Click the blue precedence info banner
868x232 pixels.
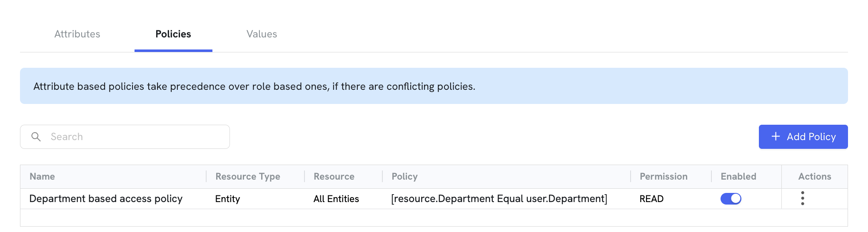[434, 86]
